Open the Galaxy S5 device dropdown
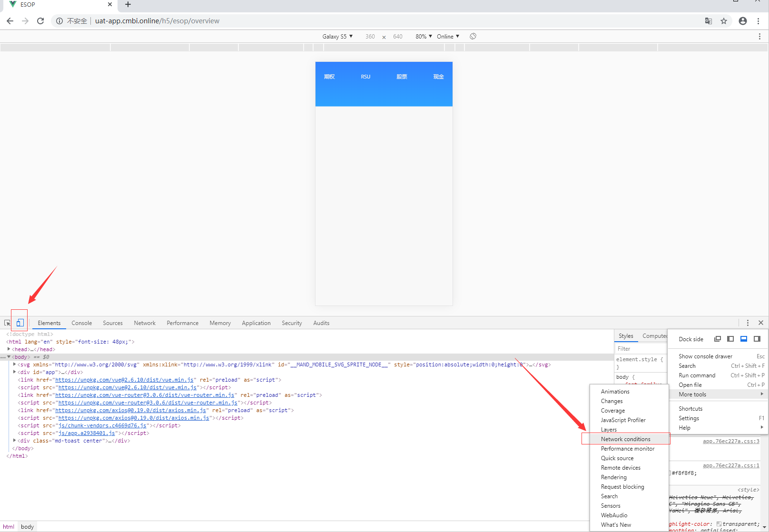 [337, 37]
